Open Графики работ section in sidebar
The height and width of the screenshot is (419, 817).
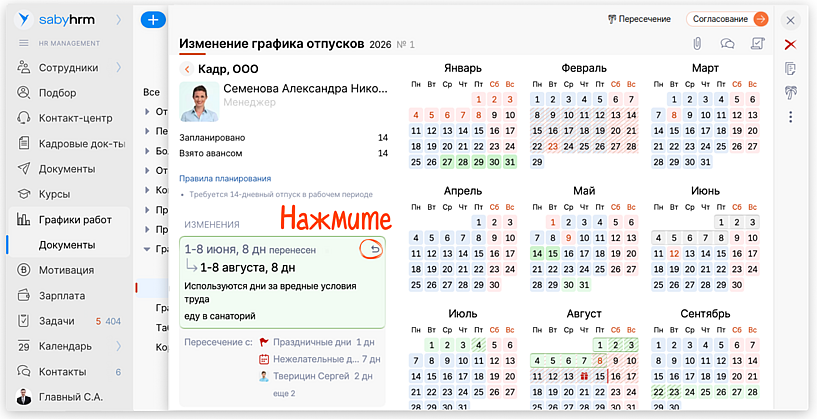click(x=75, y=220)
